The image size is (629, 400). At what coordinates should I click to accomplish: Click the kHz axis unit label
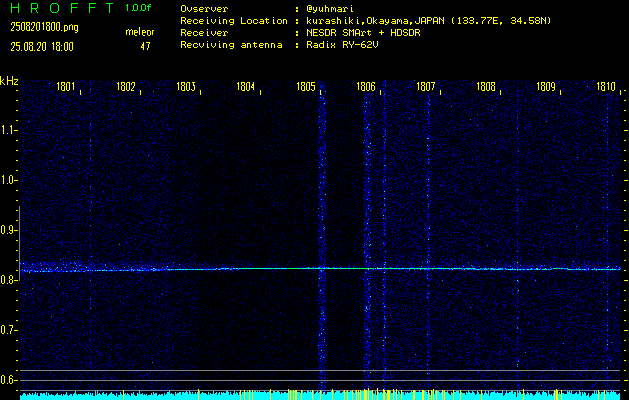(x=9, y=81)
